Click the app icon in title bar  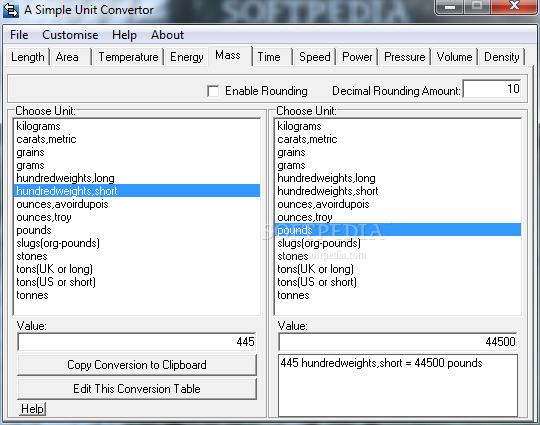tap(11, 10)
